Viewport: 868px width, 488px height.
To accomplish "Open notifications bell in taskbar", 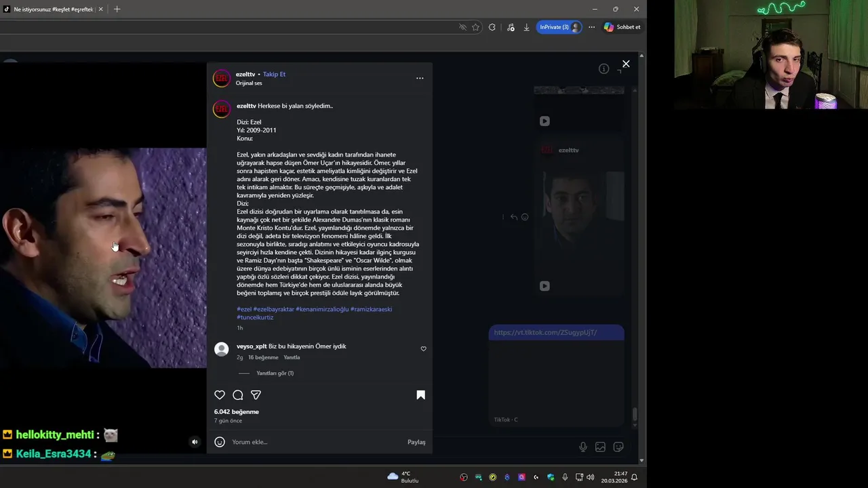I will pos(634,477).
